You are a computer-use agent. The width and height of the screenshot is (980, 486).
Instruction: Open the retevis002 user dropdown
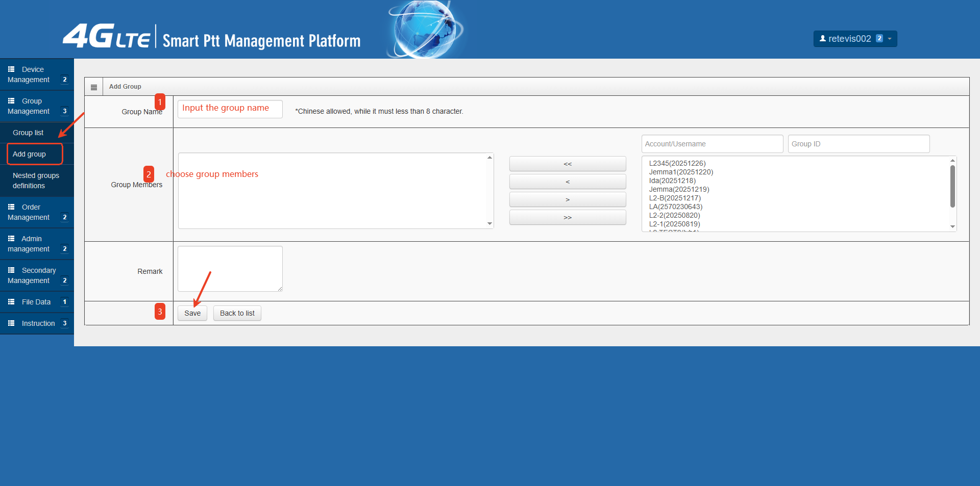click(x=855, y=39)
